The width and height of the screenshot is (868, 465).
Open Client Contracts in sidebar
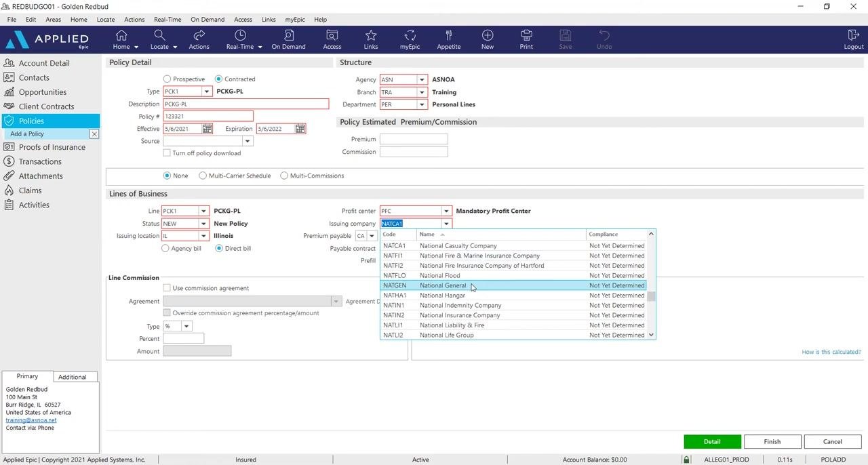[46, 106]
